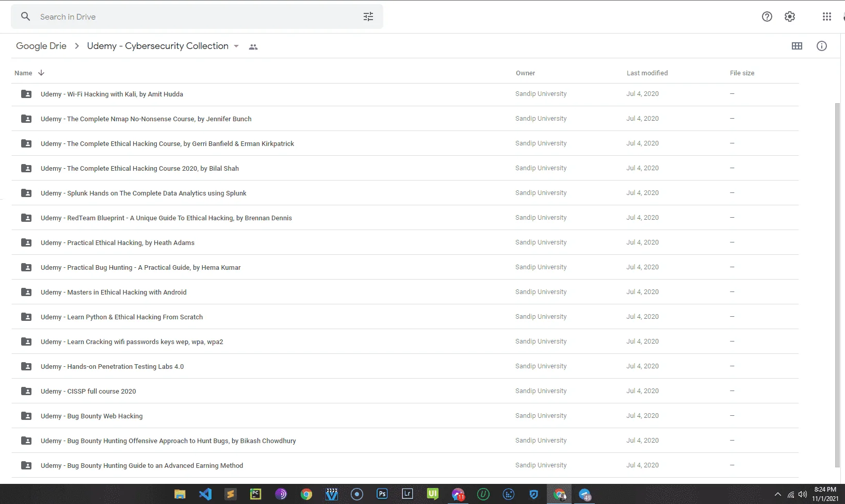Viewport: 845px width, 504px height.
Task: Open search options filter icon
Action: [368, 17]
